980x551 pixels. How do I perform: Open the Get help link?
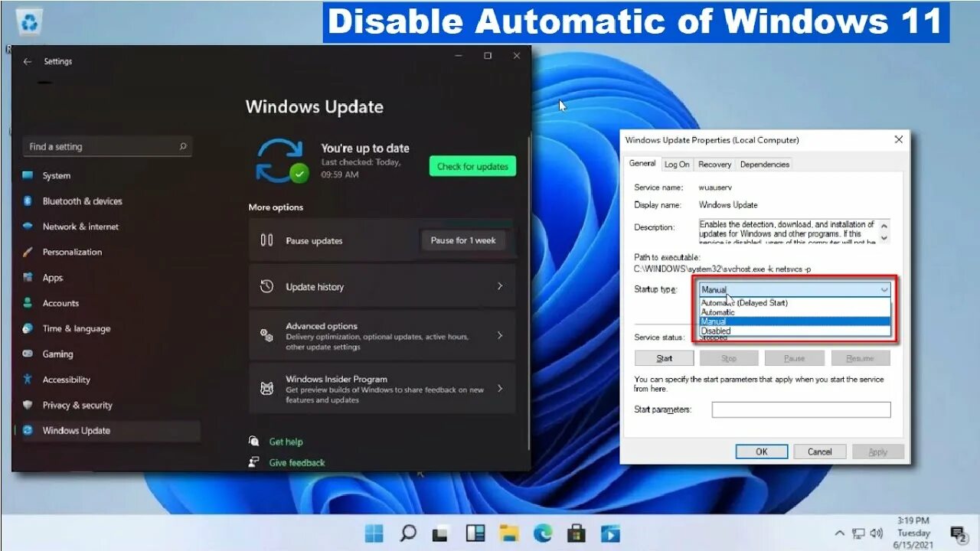coord(286,442)
